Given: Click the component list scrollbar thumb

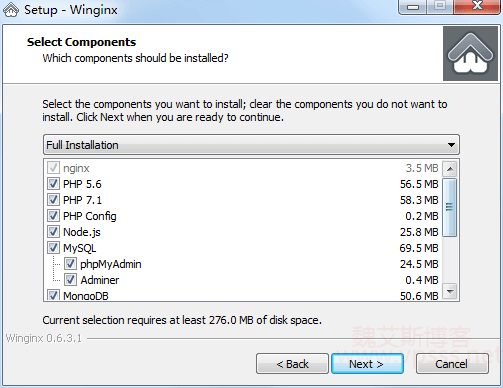Looking at the screenshot, I should pyautogui.click(x=449, y=207).
